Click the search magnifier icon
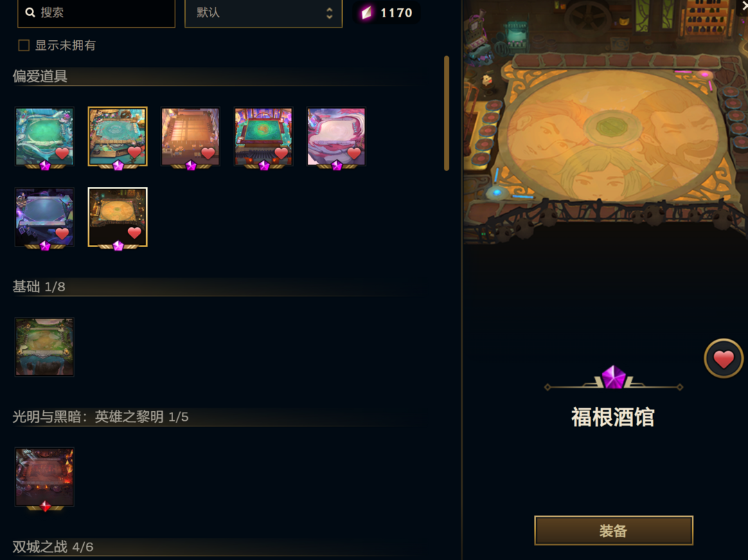Image resolution: width=748 pixels, height=560 pixels. (x=30, y=13)
